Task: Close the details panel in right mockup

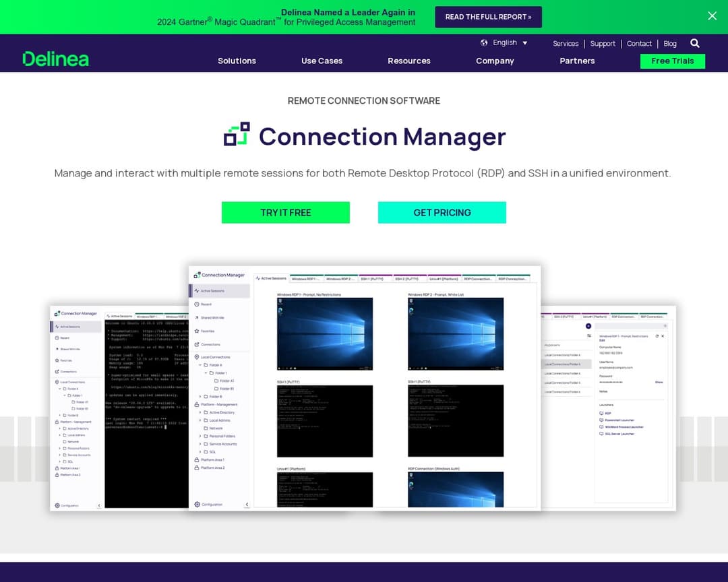Action: (x=663, y=336)
